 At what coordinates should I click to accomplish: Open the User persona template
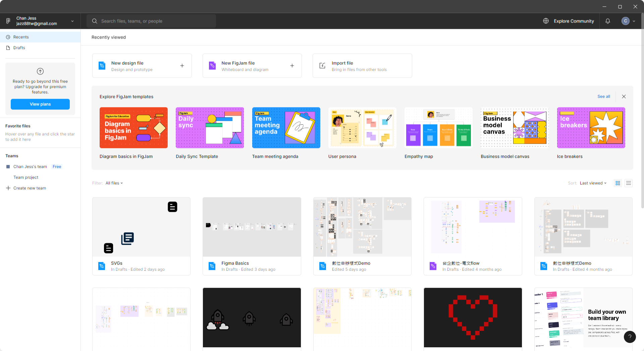(362, 128)
